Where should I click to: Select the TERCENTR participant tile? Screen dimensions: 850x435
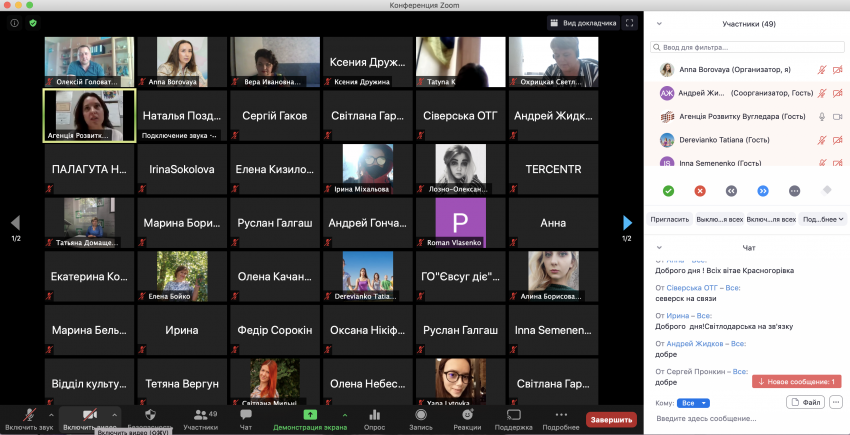tap(553, 169)
